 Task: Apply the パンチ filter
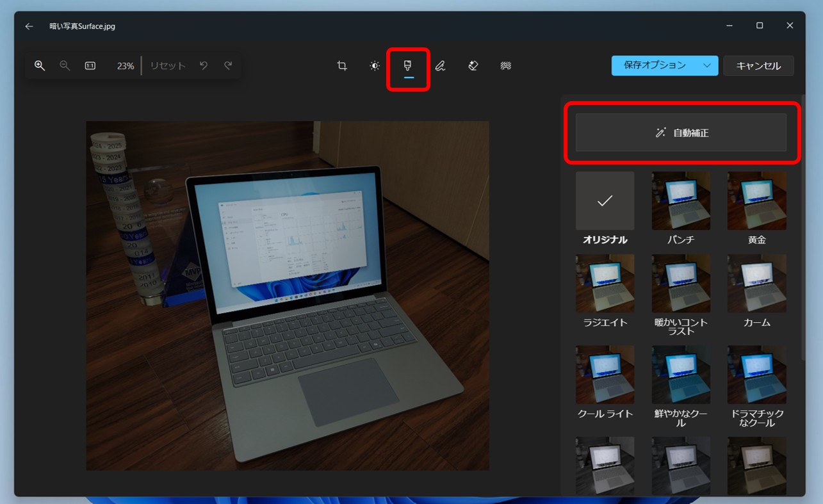coord(681,201)
